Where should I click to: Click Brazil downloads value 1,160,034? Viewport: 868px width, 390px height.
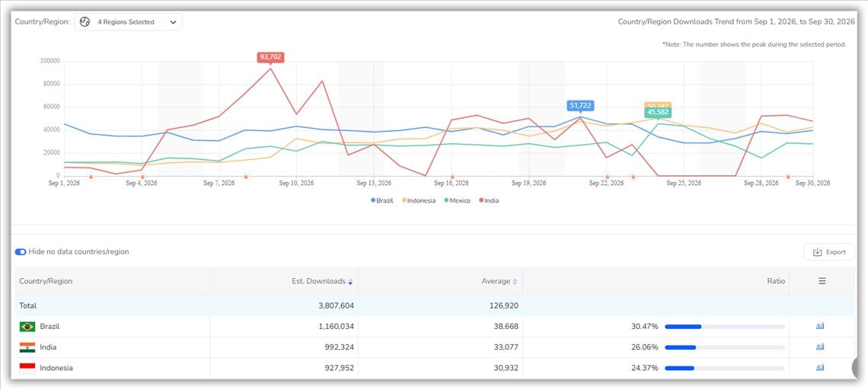click(x=332, y=327)
